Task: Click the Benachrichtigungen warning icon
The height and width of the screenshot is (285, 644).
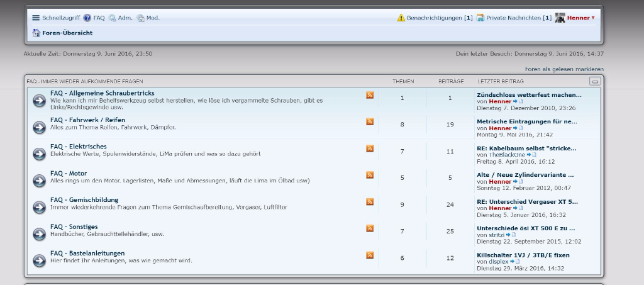Action: [x=401, y=18]
